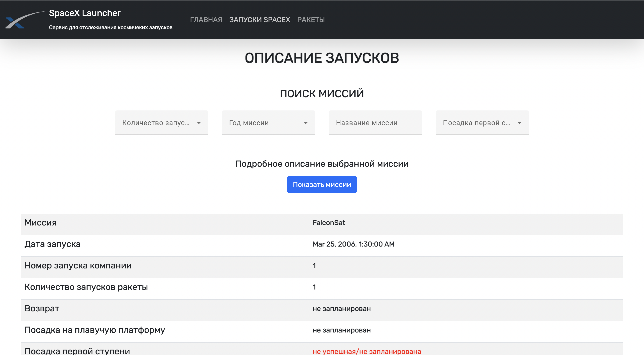This screenshot has width=644, height=355.
Task: Click the Номер запуска компании row
Action: click(x=78, y=266)
